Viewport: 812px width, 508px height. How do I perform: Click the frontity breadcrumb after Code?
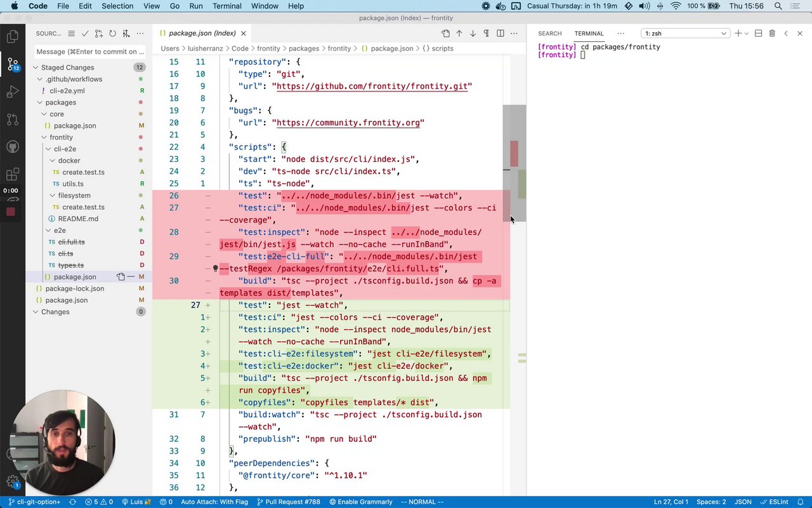tap(268, 48)
